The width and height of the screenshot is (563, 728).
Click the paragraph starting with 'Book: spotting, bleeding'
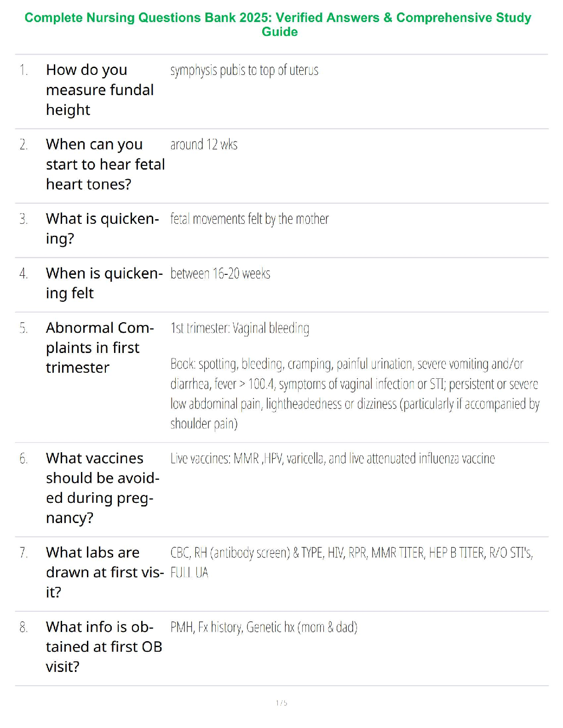pos(354,394)
